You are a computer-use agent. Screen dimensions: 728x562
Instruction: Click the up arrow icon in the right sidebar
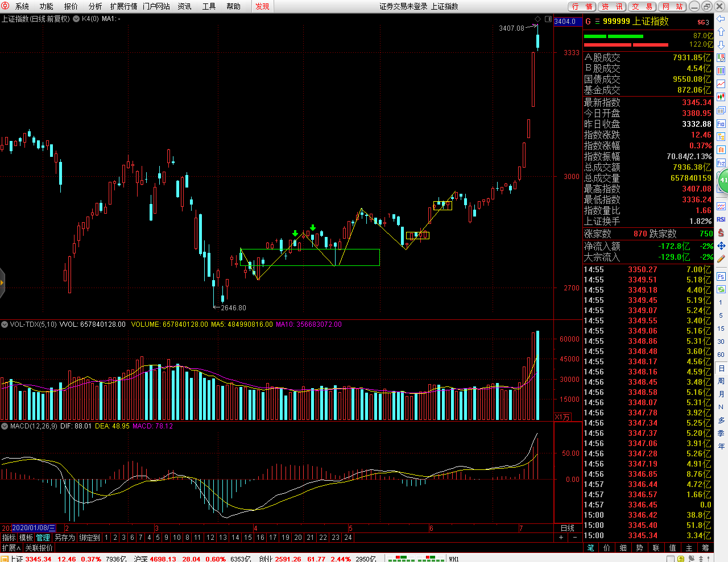[x=721, y=32]
